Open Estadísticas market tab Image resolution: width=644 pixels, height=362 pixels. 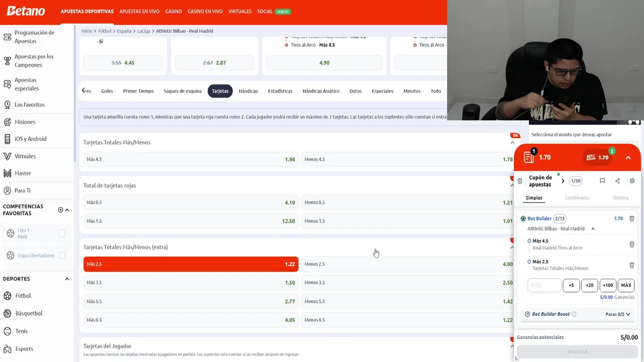tap(280, 91)
